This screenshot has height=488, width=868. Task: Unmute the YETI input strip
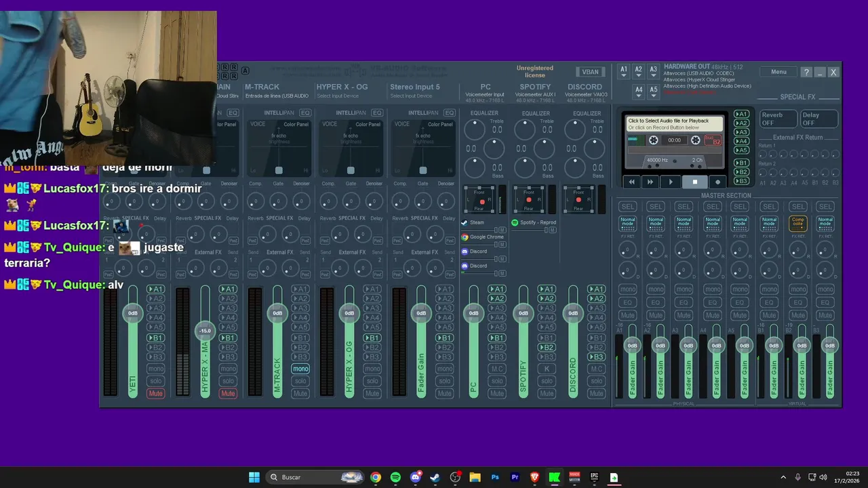point(155,394)
